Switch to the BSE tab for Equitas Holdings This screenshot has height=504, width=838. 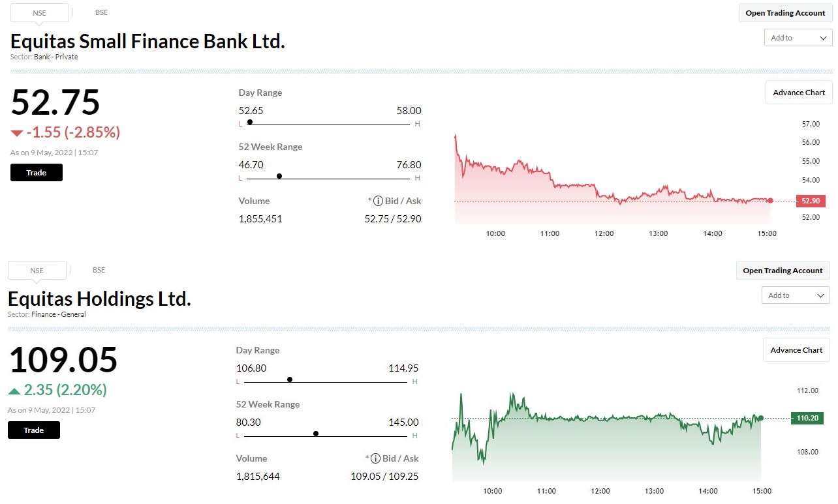coord(99,270)
